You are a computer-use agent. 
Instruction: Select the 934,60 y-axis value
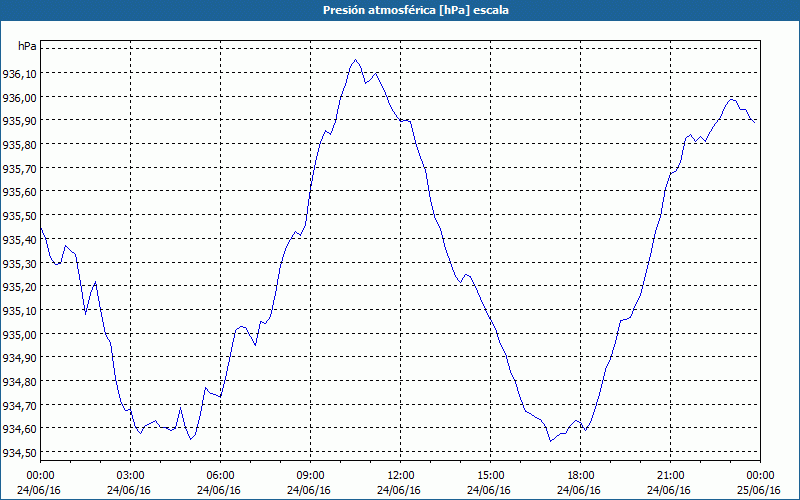(19, 429)
